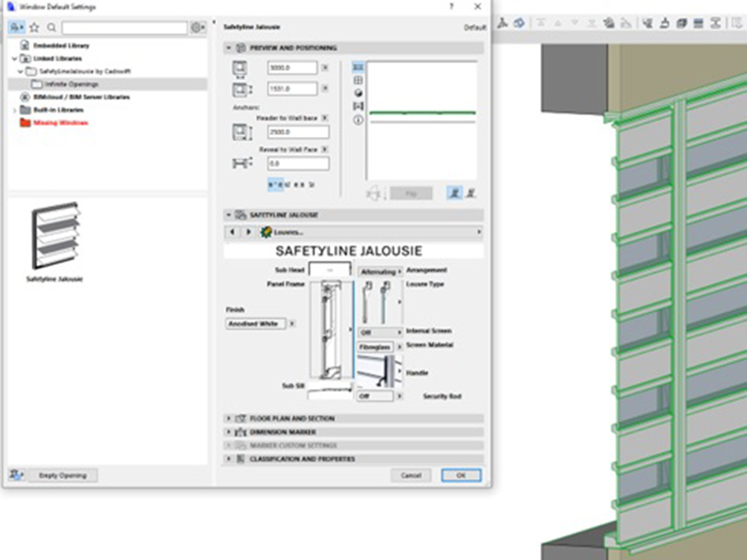Go to previous settings page arrow

(x=232, y=232)
